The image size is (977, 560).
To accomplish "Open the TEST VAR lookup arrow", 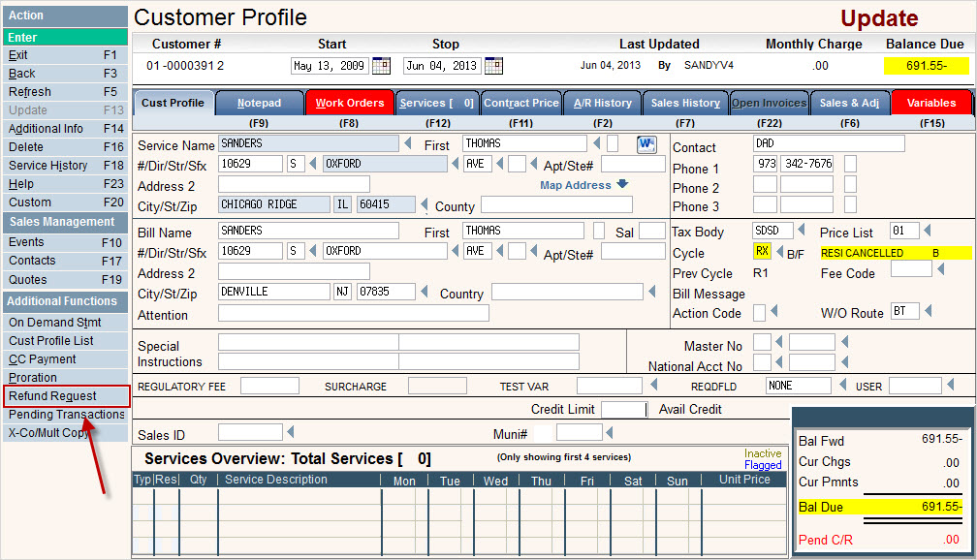I will pos(653,385).
